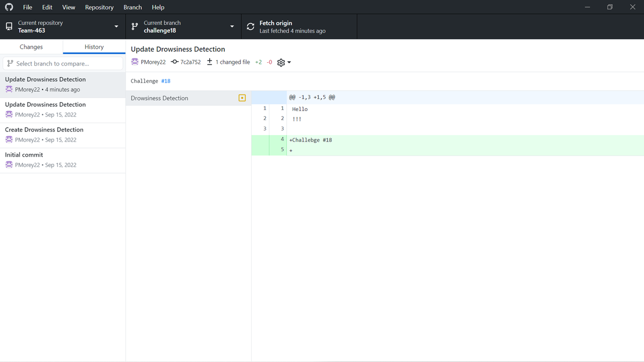Select the Initial commit entry

click(63, 160)
